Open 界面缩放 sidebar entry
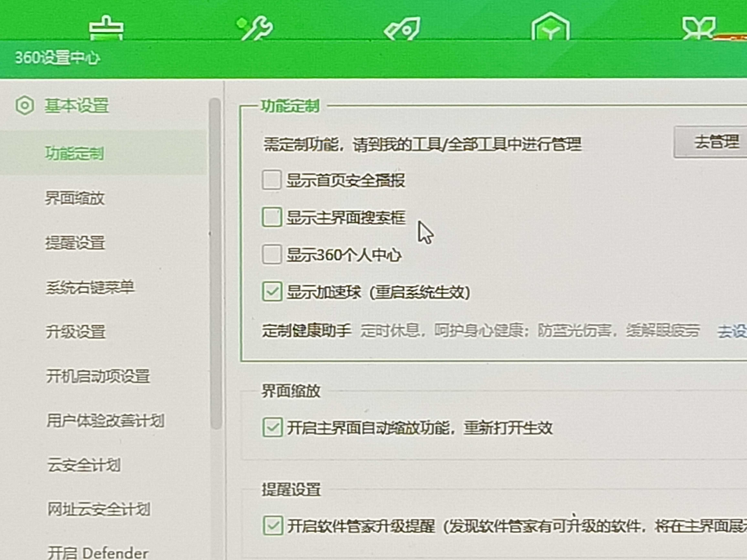Viewport: 747px width, 560px height. pyautogui.click(x=75, y=198)
